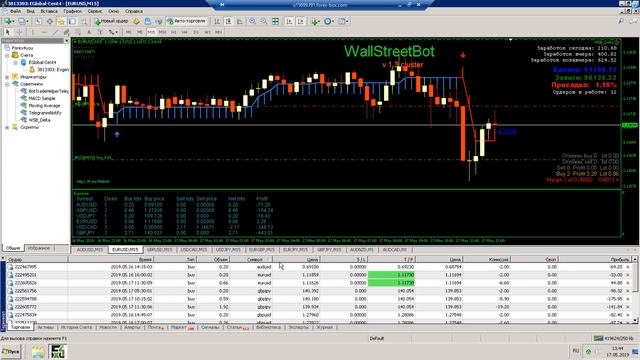Click the RU language indicator in tray
Screen dimensions: 640x360
576,351
